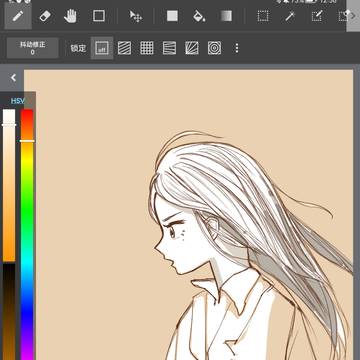This screenshot has width=360, height=360.
Task: Select the Gradient tool
Action: tap(226, 16)
